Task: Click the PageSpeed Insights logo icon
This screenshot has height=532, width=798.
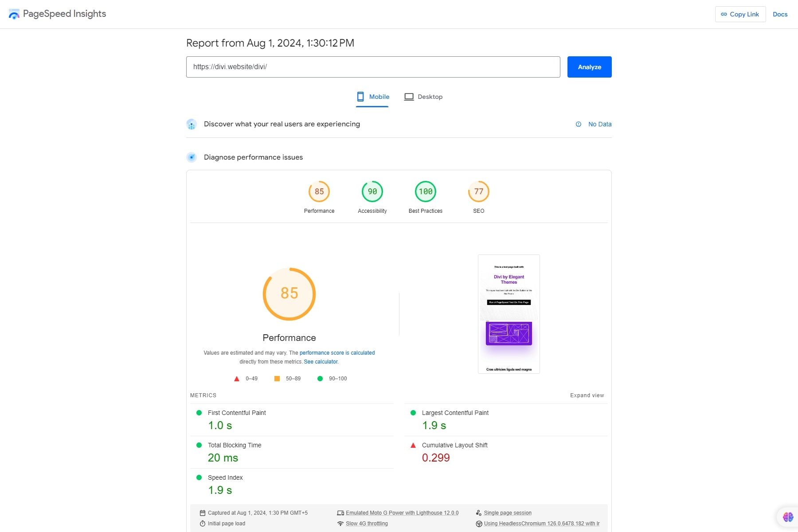Action: (x=14, y=14)
